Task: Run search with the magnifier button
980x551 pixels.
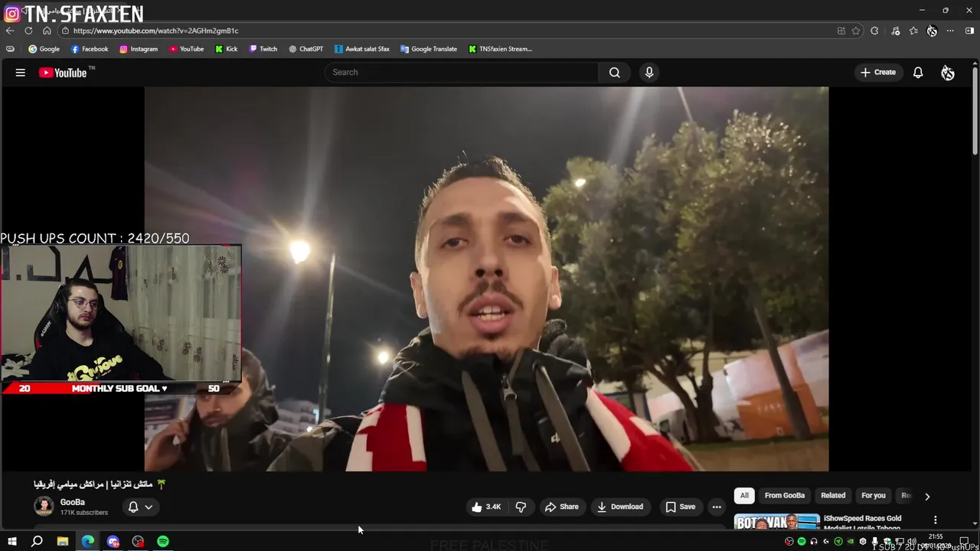Action: click(x=614, y=72)
